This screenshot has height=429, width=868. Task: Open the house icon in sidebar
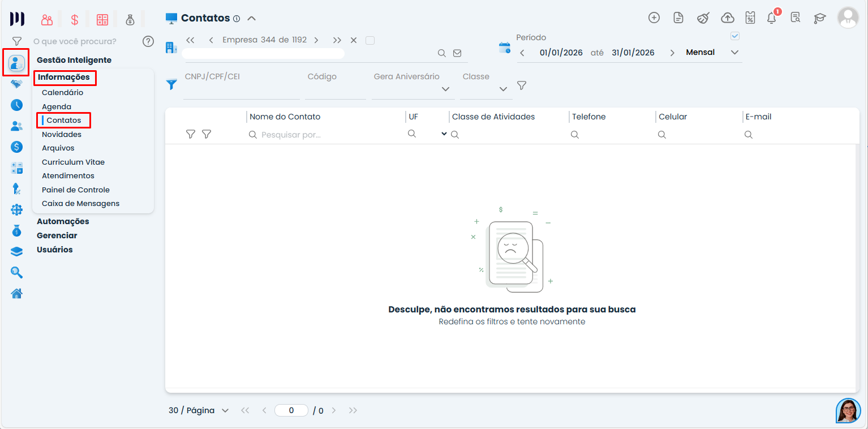click(x=17, y=293)
